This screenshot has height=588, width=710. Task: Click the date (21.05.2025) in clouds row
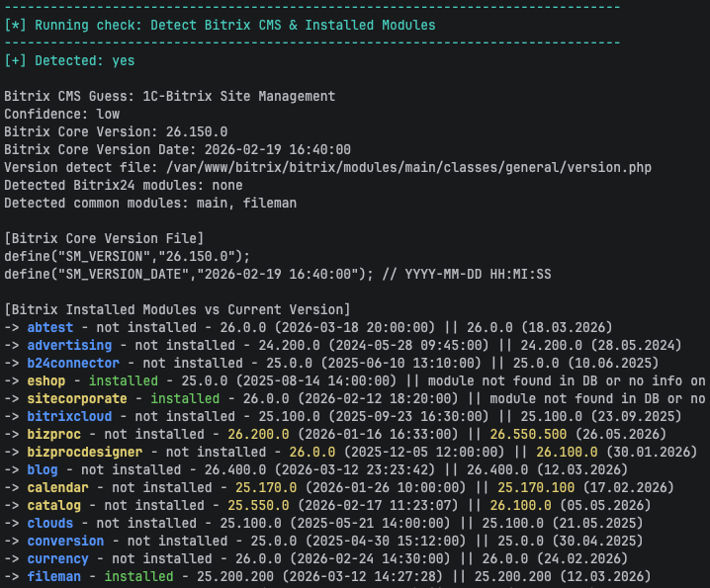pyautogui.click(x=597, y=523)
